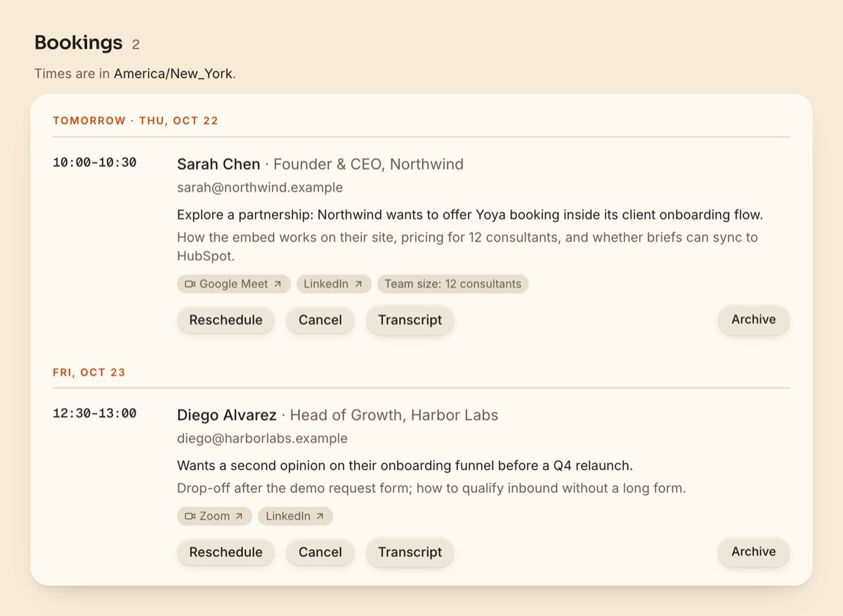Click the external arrow icon on Google Meet chip
The height and width of the screenshot is (616, 843).
(x=277, y=284)
